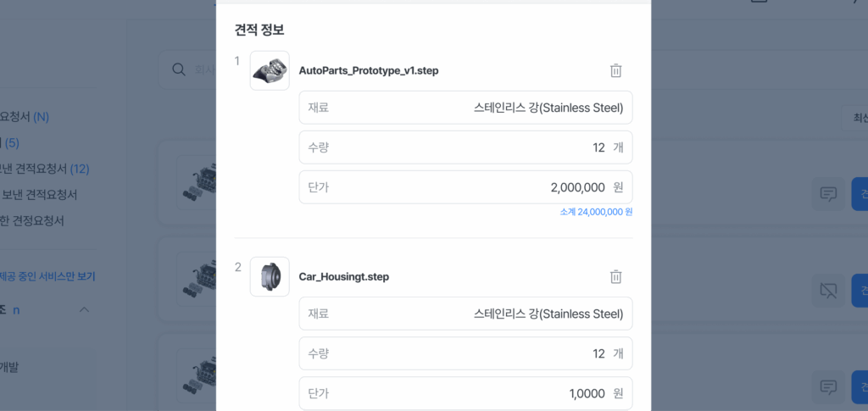Delete the AutoParts_Prototype_v1.step item with the trash icon

click(x=615, y=71)
